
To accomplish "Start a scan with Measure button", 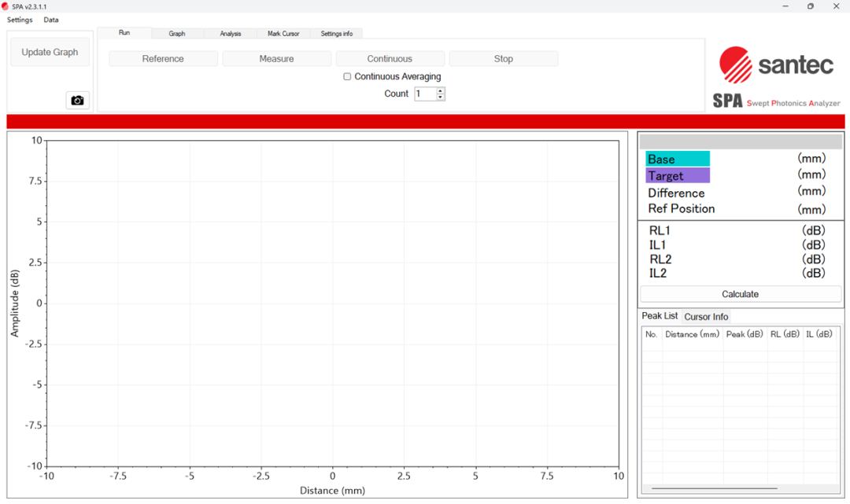I will [276, 59].
